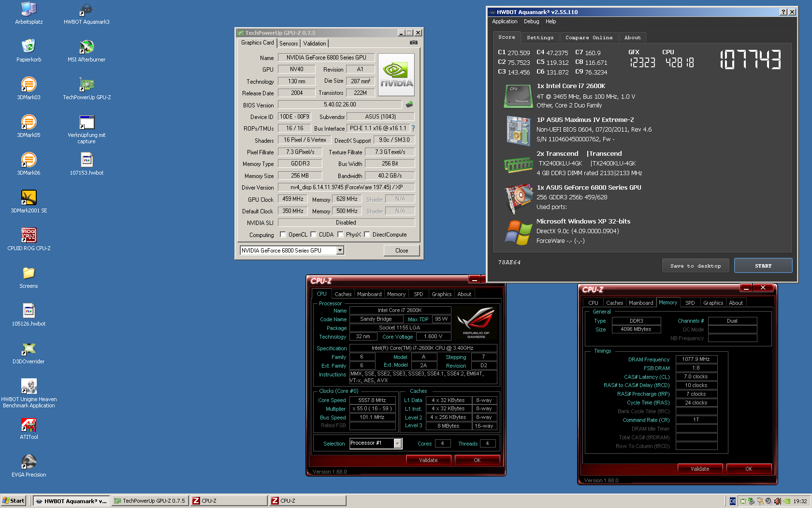Open the Arbeitsplatz desktop icon
Screen dimensions: 812x508
29,13
